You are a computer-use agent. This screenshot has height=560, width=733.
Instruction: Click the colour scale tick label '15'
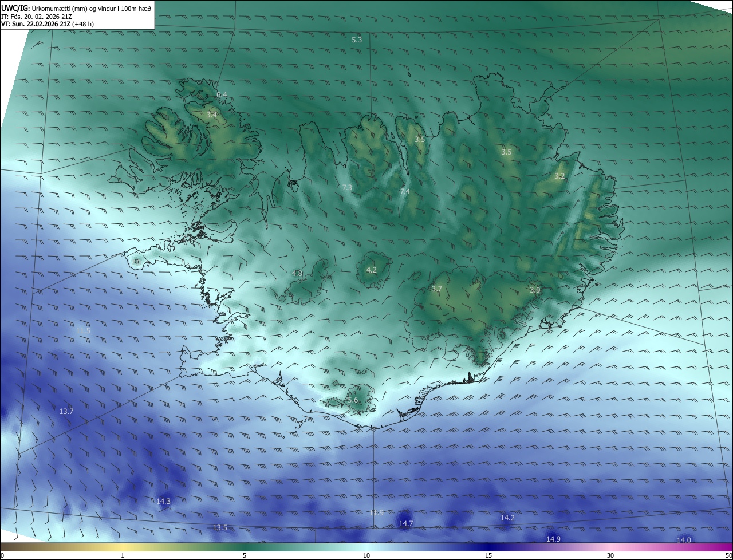[x=488, y=555]
